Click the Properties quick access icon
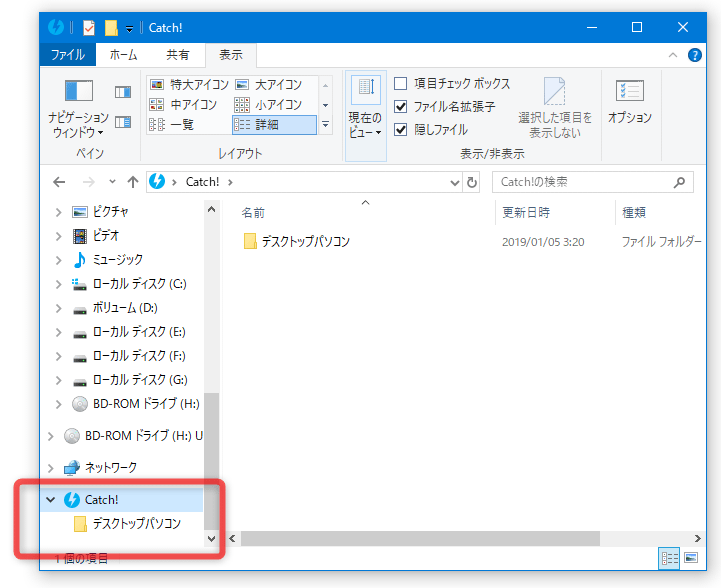The image size is (721, 588). (x=89, y=28)
